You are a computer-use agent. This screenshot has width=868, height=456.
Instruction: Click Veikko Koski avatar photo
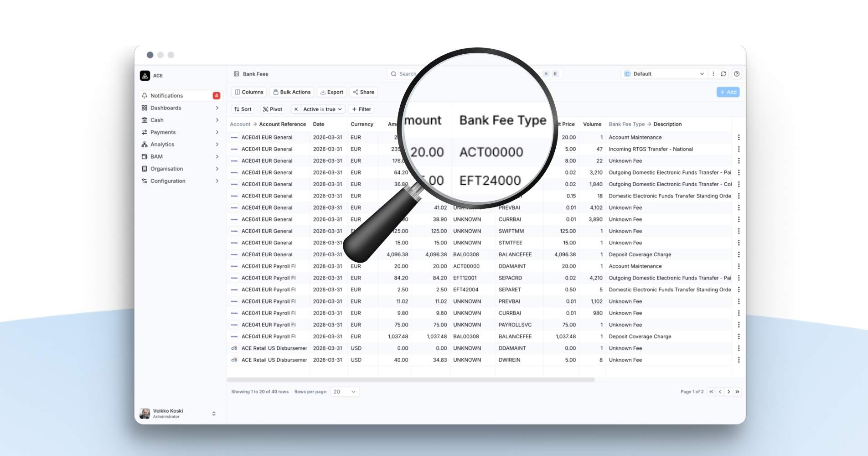pyautogui.click(x=145, y=414)
